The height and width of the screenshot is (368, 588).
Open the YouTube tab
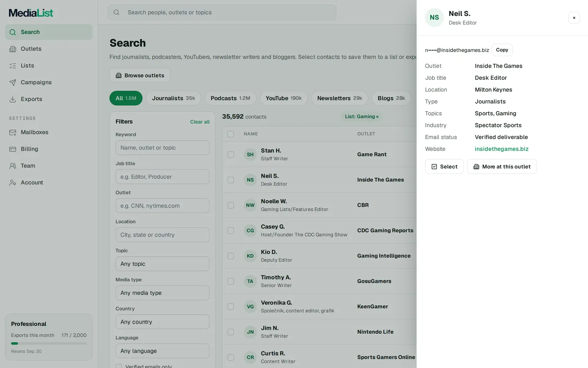click(x=284, y=98)
